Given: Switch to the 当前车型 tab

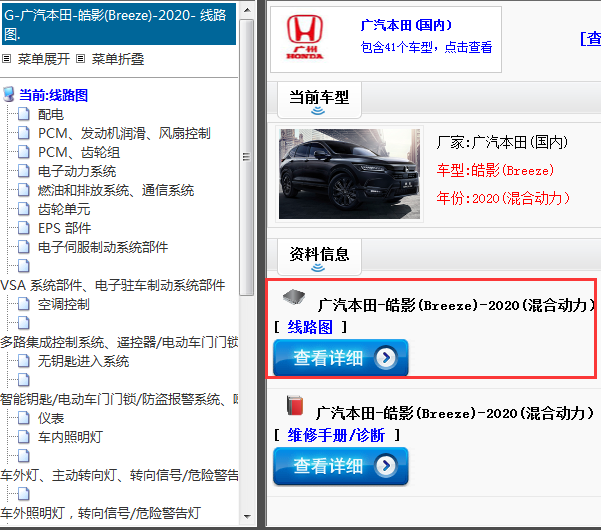Looking at the screenshot, I should (x=319, y=100).
